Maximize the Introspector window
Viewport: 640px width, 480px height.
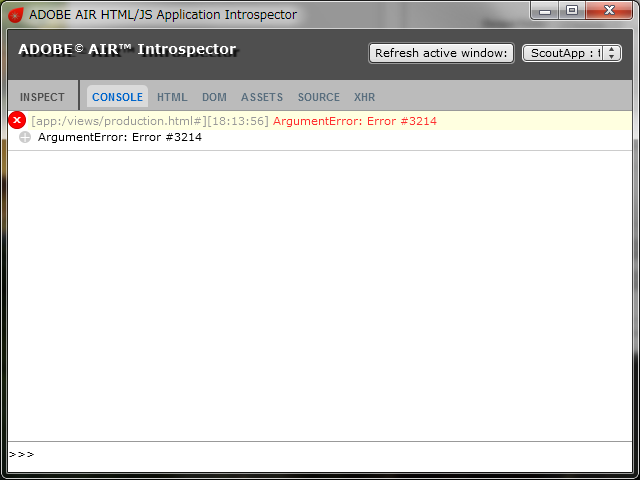pos(572,11)
